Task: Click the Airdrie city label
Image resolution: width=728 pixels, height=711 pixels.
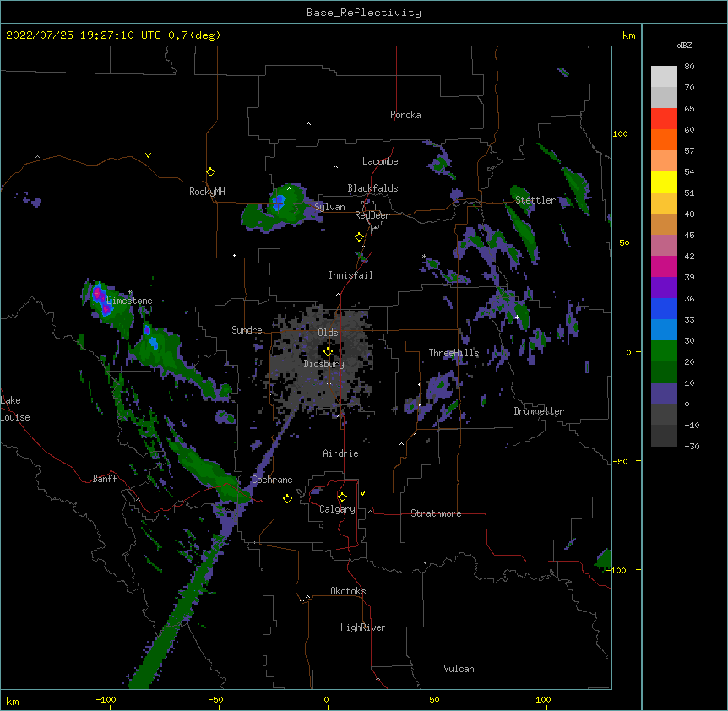Action: pyautogui.click(x=341, y=453)
